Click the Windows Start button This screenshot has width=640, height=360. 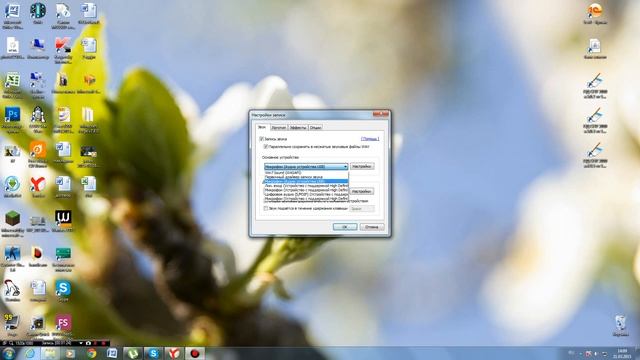[9, 353]
